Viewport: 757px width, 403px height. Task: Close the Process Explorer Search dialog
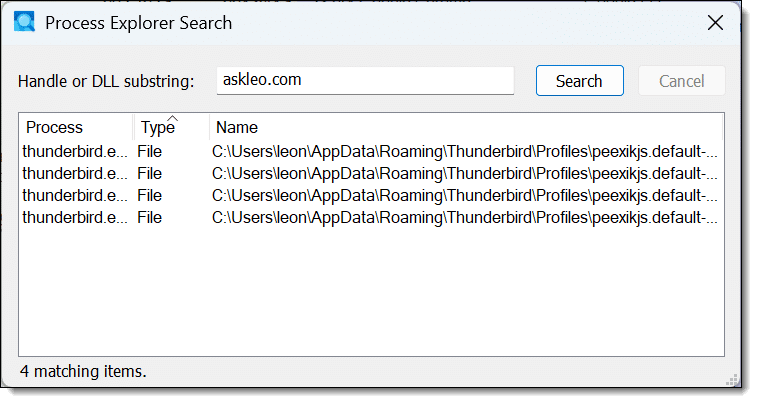click(715, 23)
